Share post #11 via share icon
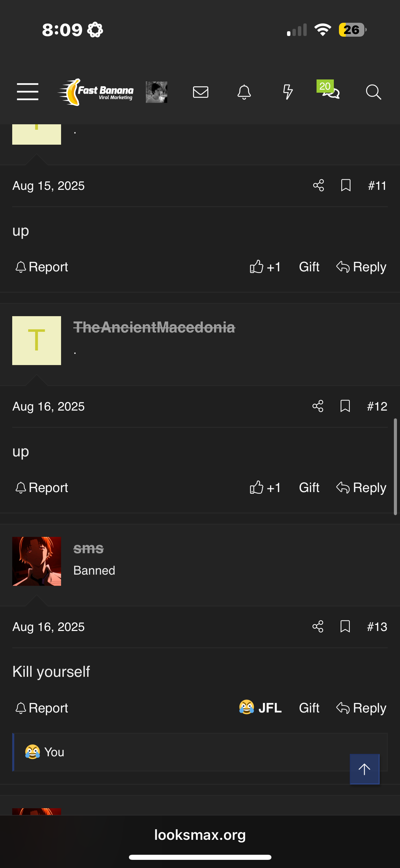 tap(319, 185)
